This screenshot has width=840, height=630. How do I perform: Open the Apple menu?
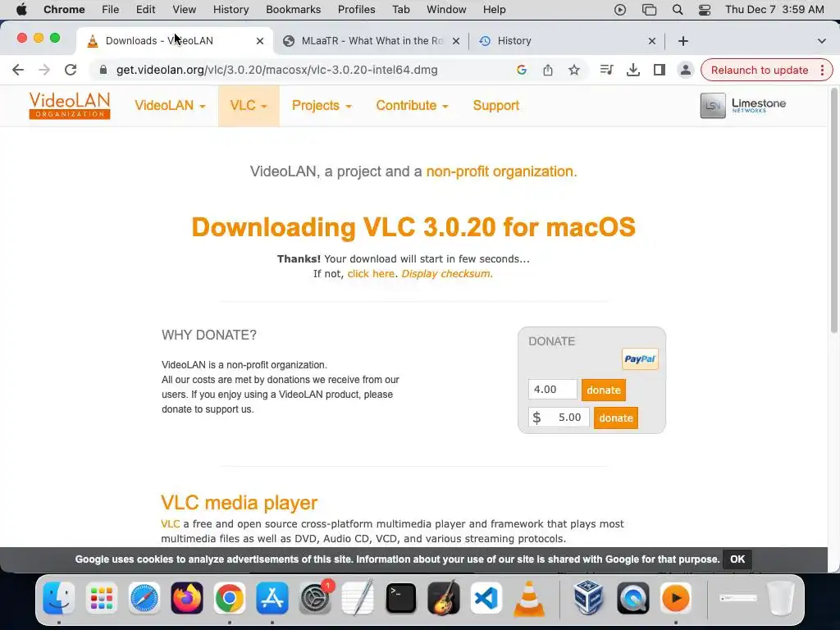[x=21, y=10]
